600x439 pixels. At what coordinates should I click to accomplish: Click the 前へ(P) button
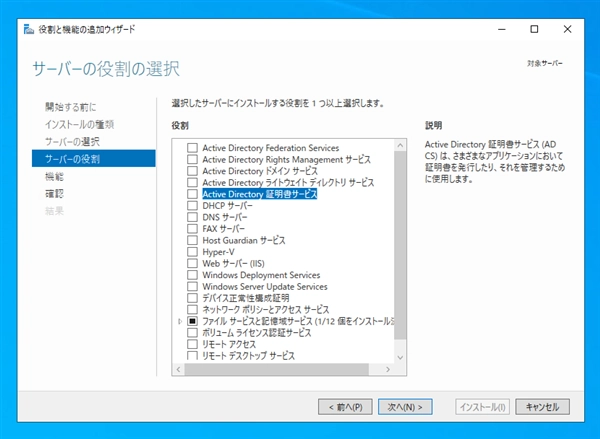click(x=345, y=407)
